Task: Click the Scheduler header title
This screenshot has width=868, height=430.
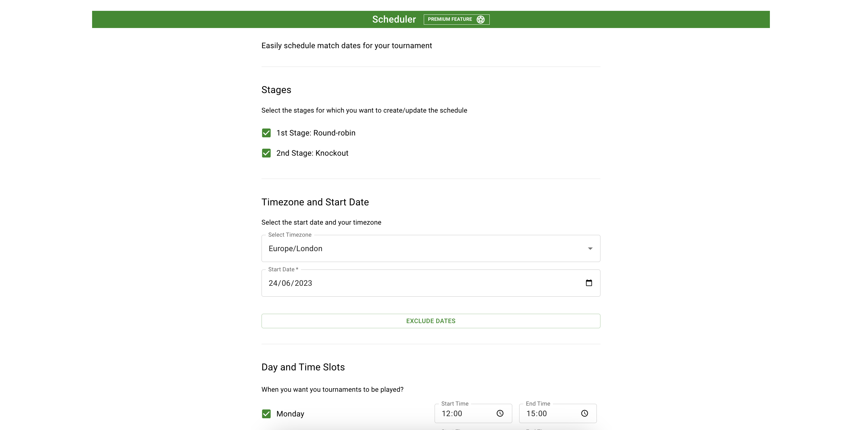Action: [394, 20]
